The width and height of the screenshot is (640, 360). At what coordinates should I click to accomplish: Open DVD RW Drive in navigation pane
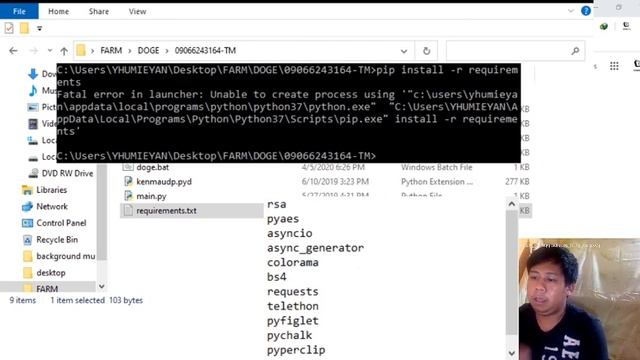[67, 173]
